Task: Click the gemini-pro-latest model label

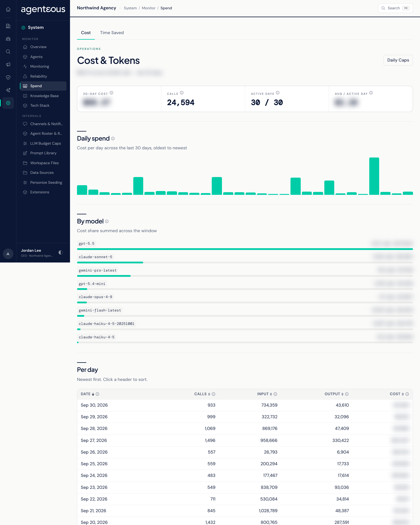Action: (98, 270)
